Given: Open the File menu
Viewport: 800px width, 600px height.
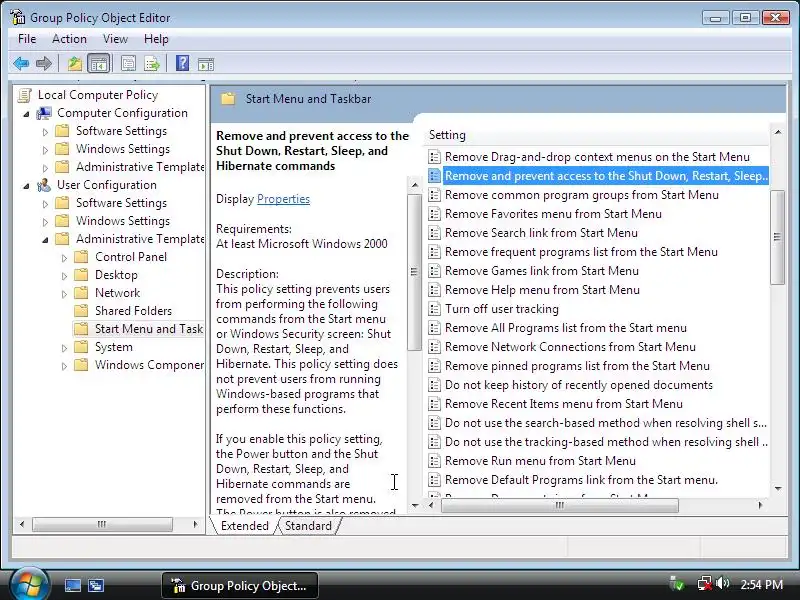Looking at the screenshot, I should tap(27, 39).
